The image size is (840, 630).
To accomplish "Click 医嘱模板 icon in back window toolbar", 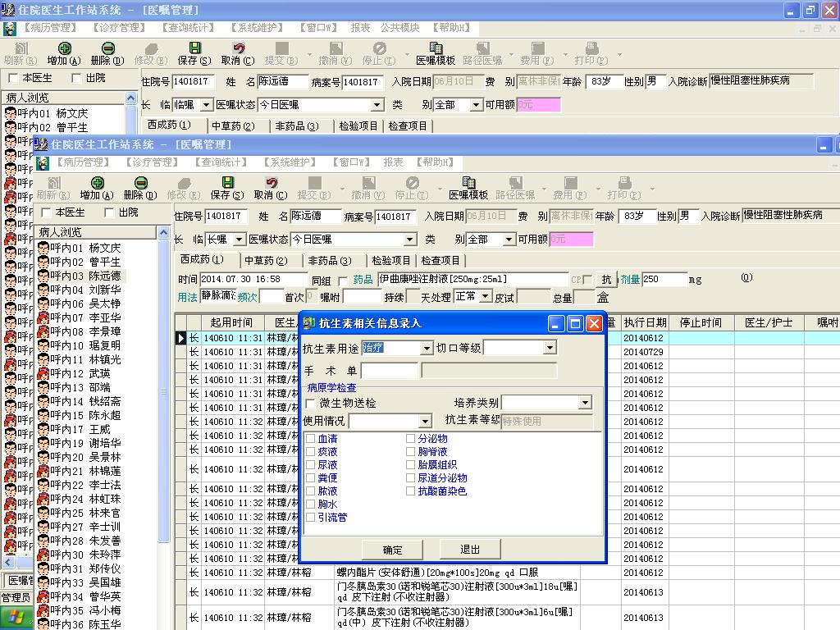I will point(436,48).
